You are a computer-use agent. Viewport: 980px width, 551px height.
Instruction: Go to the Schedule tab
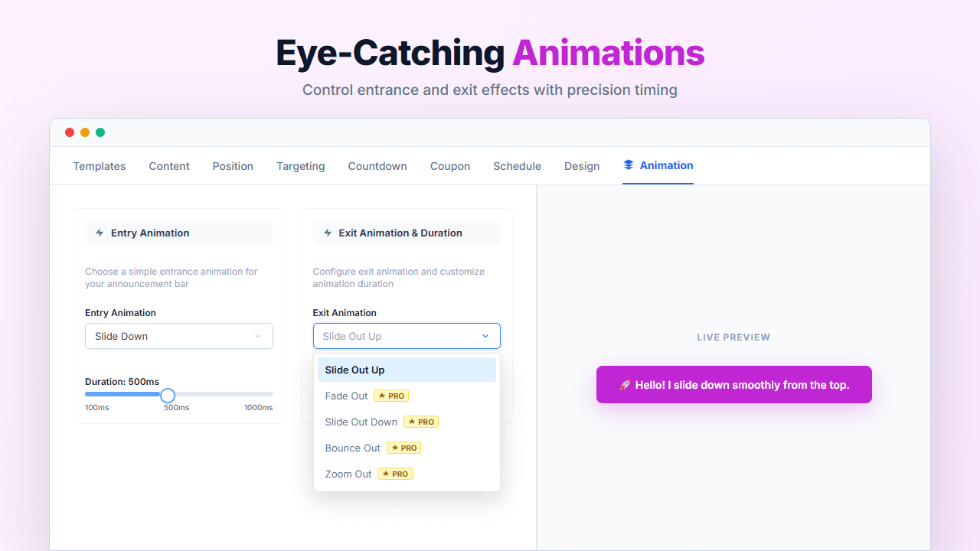pyautogui.click(x=517, y=166)
